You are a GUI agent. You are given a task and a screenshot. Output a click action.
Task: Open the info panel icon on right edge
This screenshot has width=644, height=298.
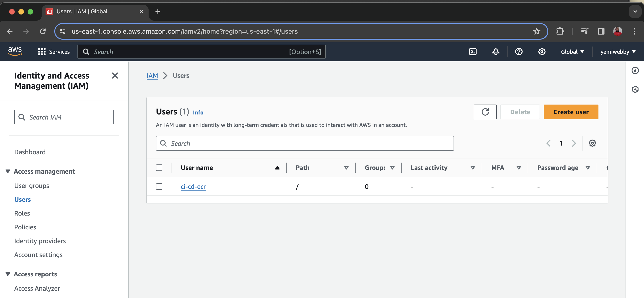[x=635, y=71]
